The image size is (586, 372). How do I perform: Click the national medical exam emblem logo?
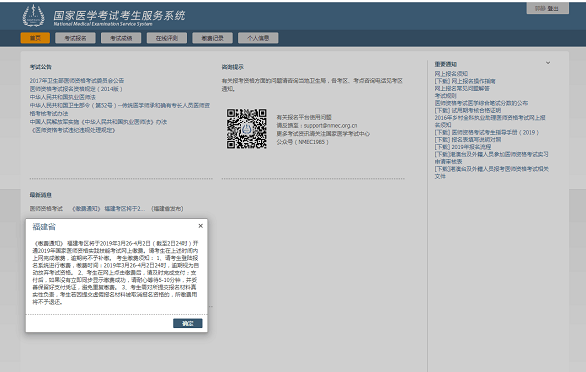[33, 16]
